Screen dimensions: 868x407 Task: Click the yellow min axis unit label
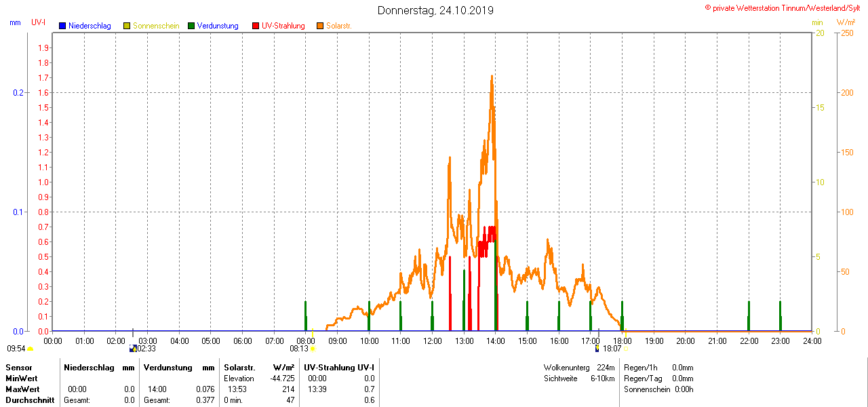pyautogui.click(x=818, y=22)
